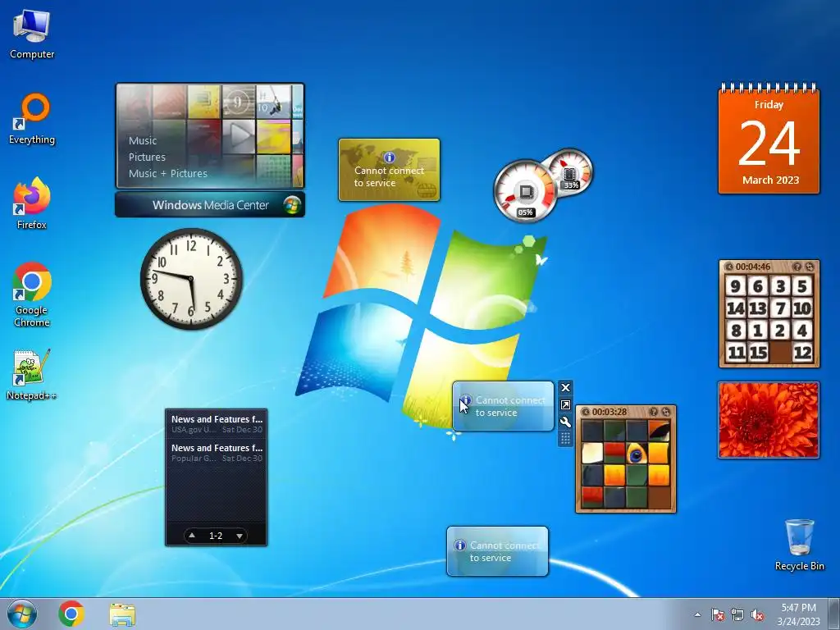Click tile 9 in the number puzzle
This screenshot has height=630, width=840.
[736, 285]
